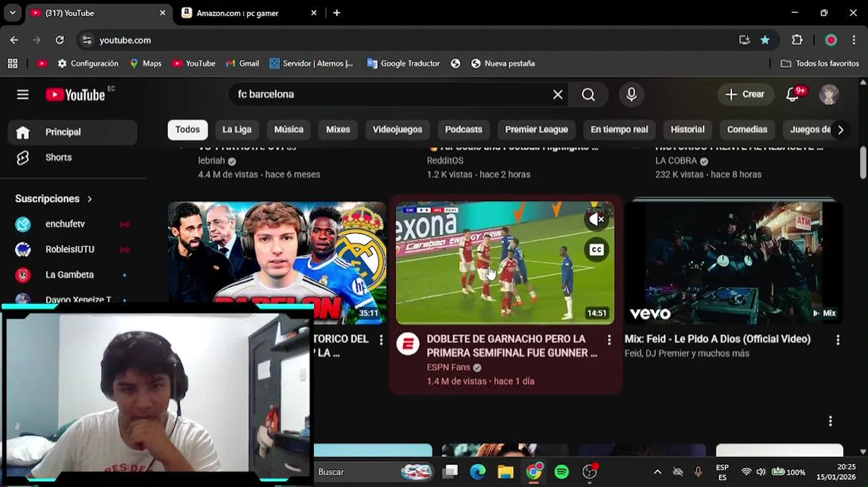
Task: Bookmark the page with the star icon
Action: (x=765, y=40)
